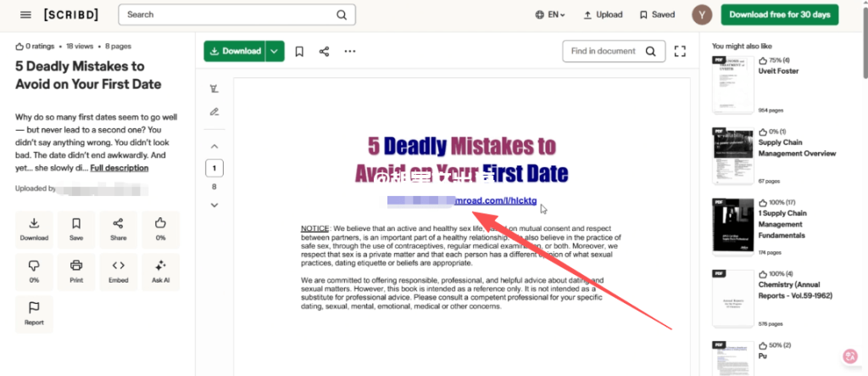Screen dimensions: 868x376
Task: Report the document with the flag tile
Action: click(34, 314)
